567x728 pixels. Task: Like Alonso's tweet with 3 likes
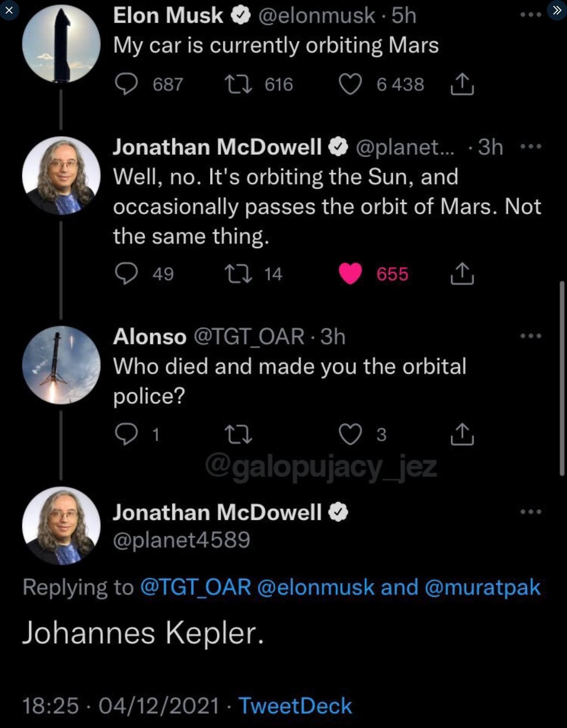(350, 434)
